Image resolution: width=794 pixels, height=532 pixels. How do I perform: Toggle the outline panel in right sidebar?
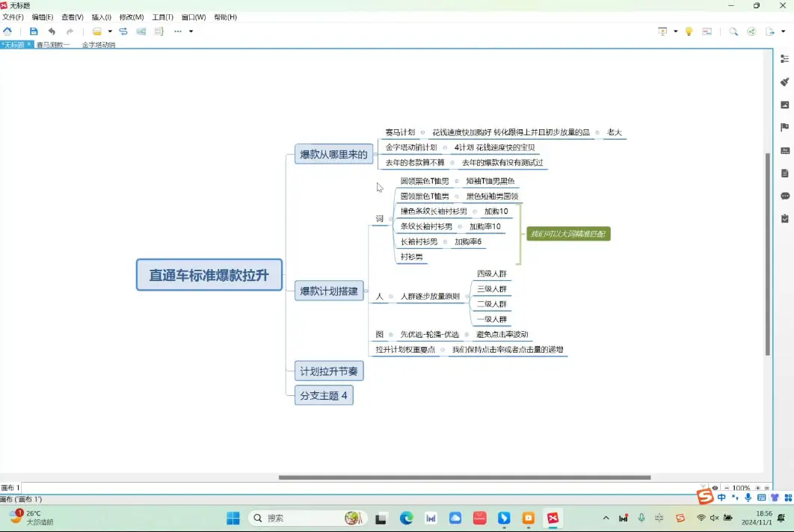pyautogui.click(x=784, y=60)
